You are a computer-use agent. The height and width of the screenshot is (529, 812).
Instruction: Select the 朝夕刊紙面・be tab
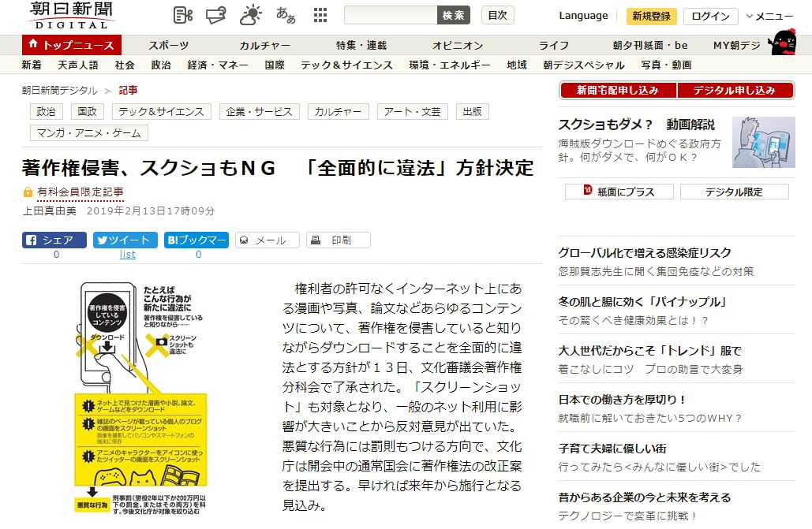click(650, 45)
